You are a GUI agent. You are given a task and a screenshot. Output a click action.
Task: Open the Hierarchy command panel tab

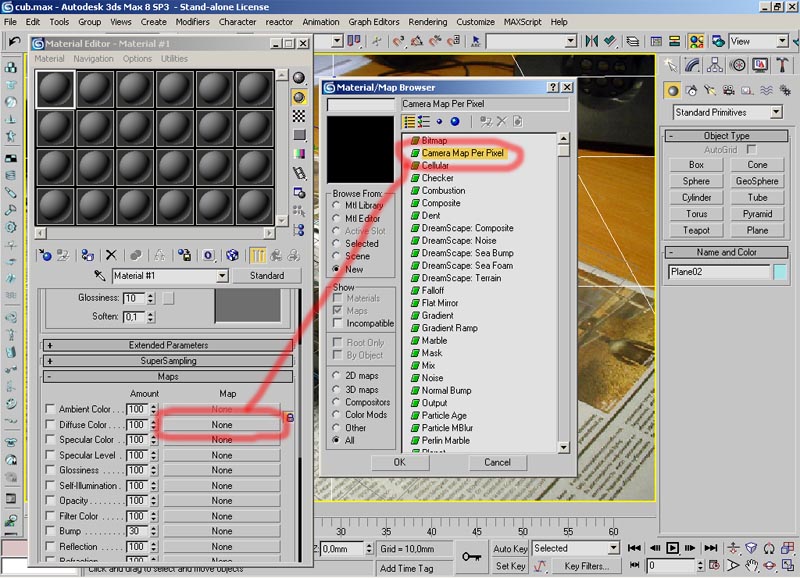(716, 65)
